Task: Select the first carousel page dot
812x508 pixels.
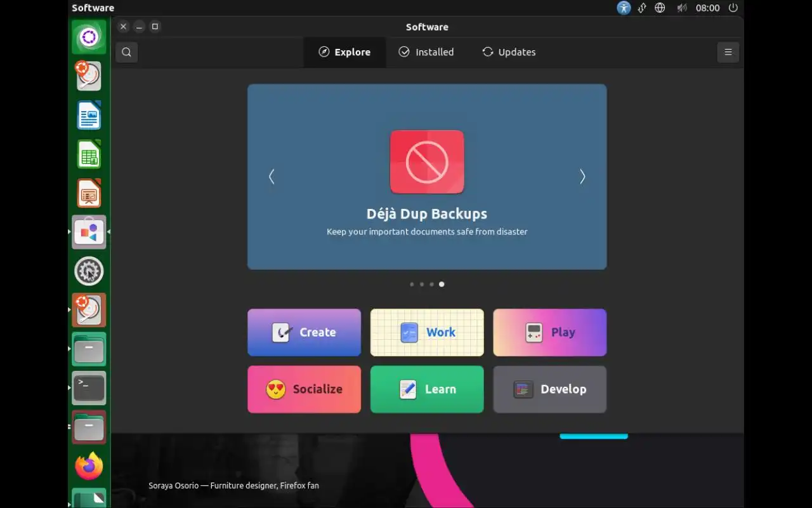Action: pyautogui.click(x=412, y=284)
